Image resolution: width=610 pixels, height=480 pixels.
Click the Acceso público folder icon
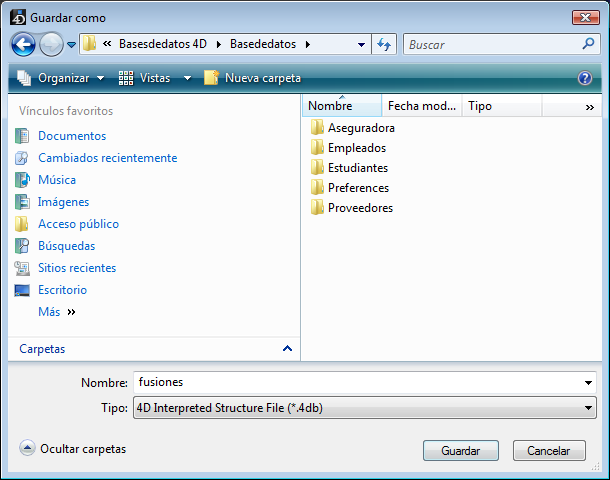pos(22,224)
